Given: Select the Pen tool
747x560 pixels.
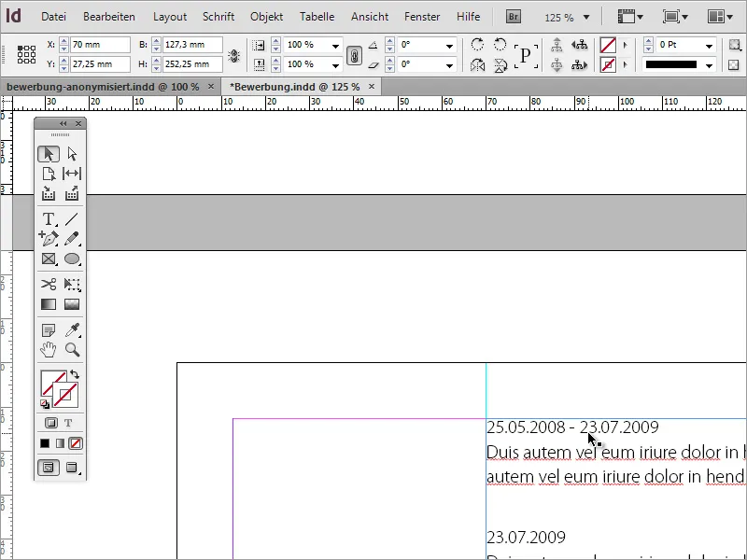Looking at the screenshot, I should click(49, 238).
